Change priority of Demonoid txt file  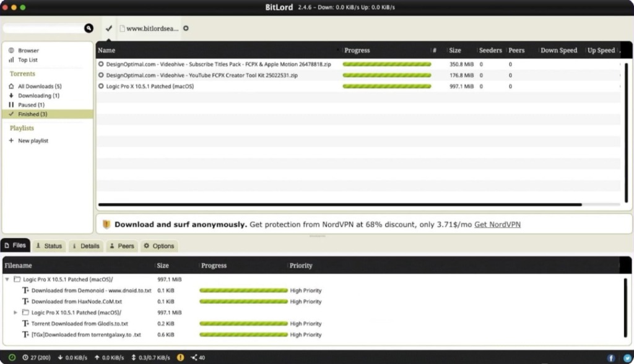click(306, 290)
